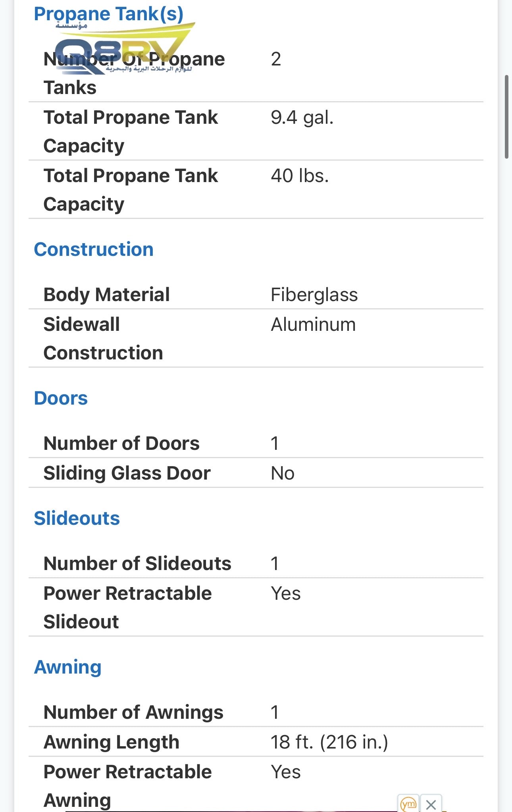Image resolution: width=512 pixels, height=812 pixels.
Task: Select the 18 ft. (216 in.) awning length
Action: pyautogui.click(x=329, y=742)
